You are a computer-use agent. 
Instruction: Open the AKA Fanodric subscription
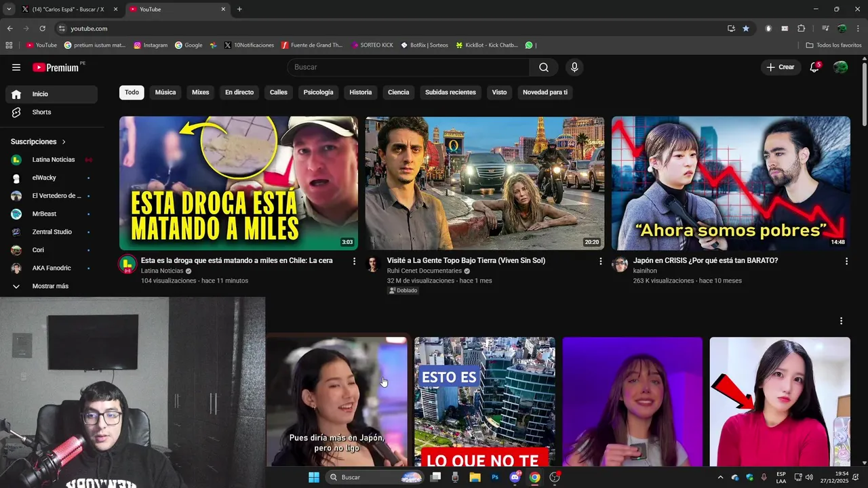click(x=52, y=268)
